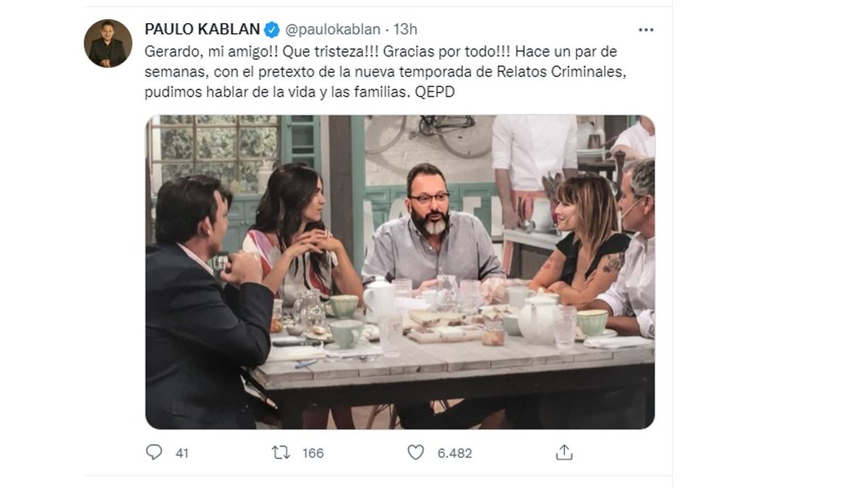Open the attached table photo
The width and height of the screenshot is (868, 488).
[400, 272]
